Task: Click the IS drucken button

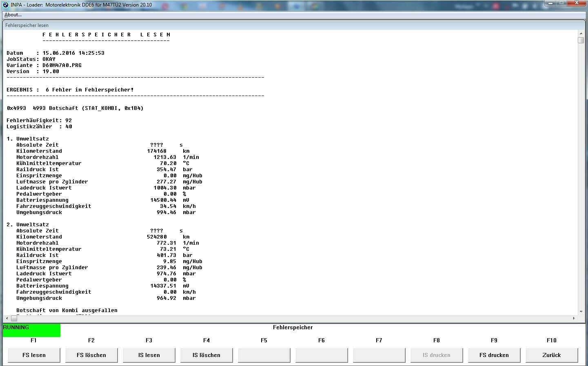Action: (x=436, y=355)
